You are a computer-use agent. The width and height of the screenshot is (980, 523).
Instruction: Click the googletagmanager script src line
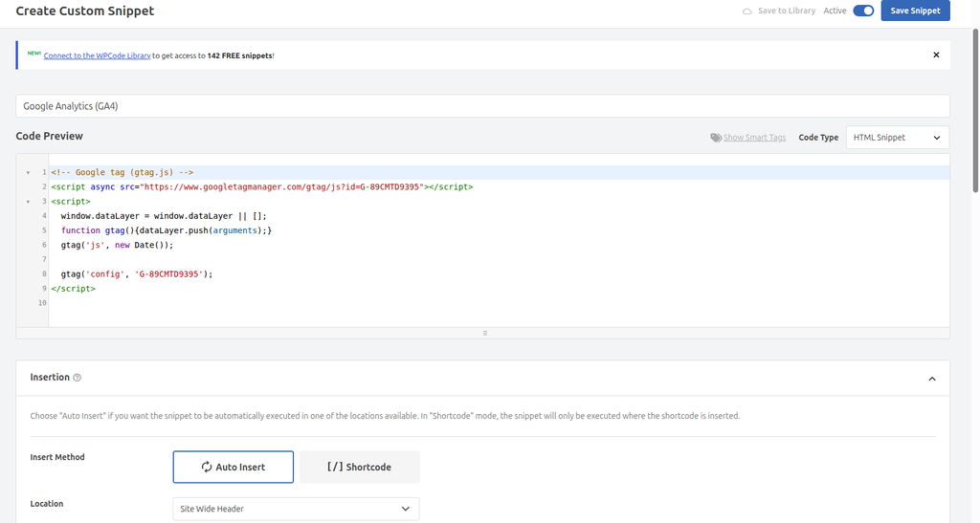tap(262, 186)
